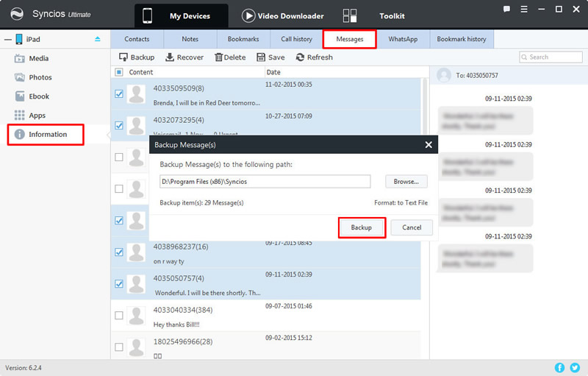Click the message list scrollbar
The image size is (588, 376).
425,106
